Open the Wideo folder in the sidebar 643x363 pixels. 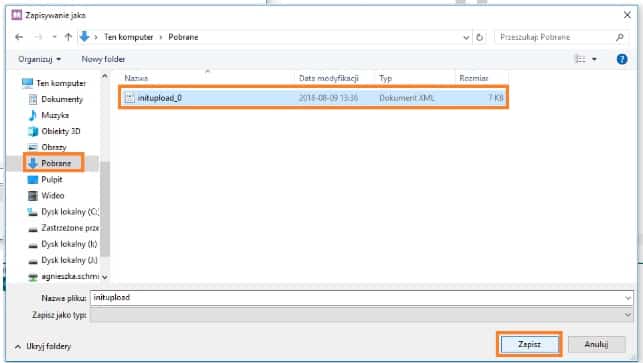click(x=52, y=196)
